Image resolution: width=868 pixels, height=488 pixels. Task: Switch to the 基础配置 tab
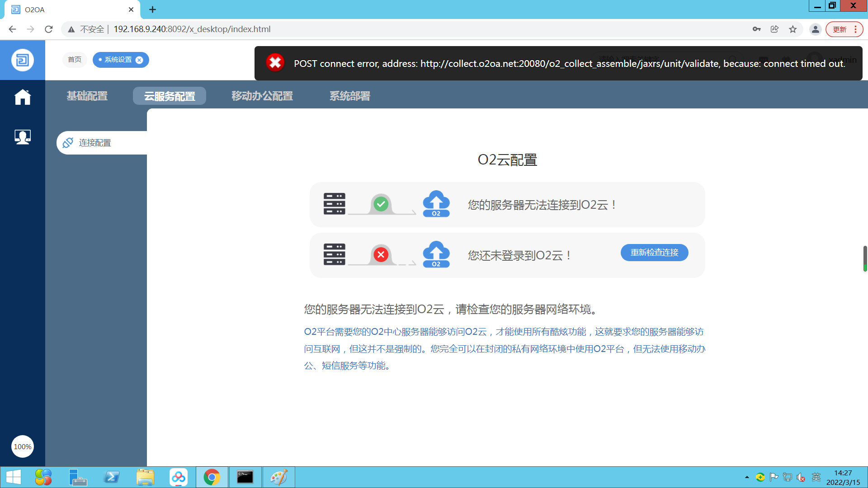pyautogui.click(x=87, y=96)
